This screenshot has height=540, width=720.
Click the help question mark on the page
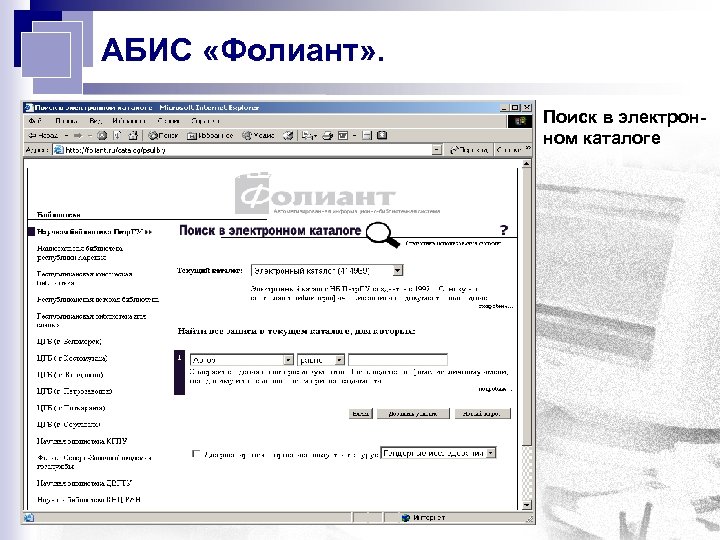click(x=504, y=230)
